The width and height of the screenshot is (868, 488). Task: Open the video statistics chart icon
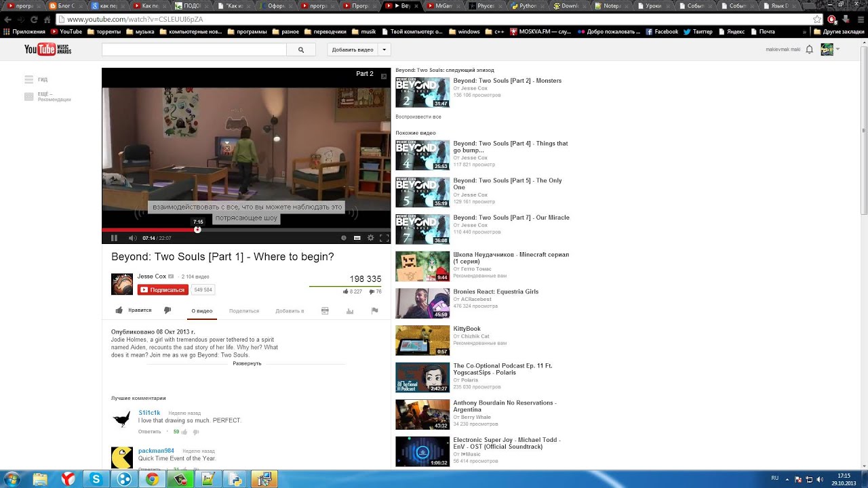(350, 310)
